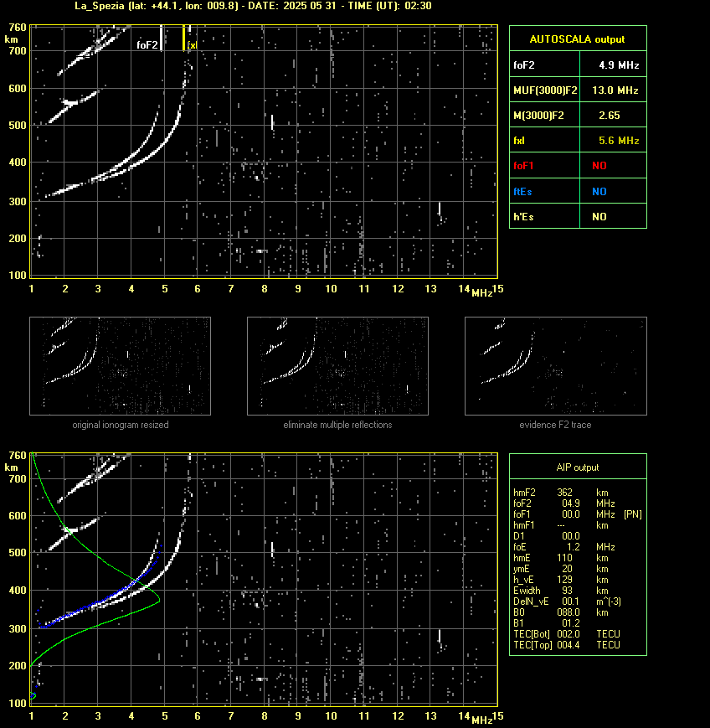
Task: Click the MUF(3000)F2 value '13.0 MHz'
Action: click(x=615, y=90)
